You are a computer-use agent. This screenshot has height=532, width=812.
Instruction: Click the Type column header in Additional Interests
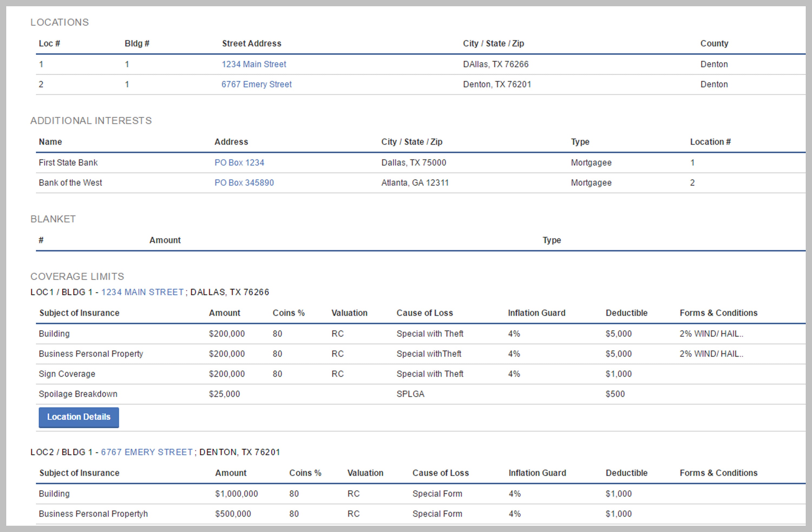(x=580, y=142)
